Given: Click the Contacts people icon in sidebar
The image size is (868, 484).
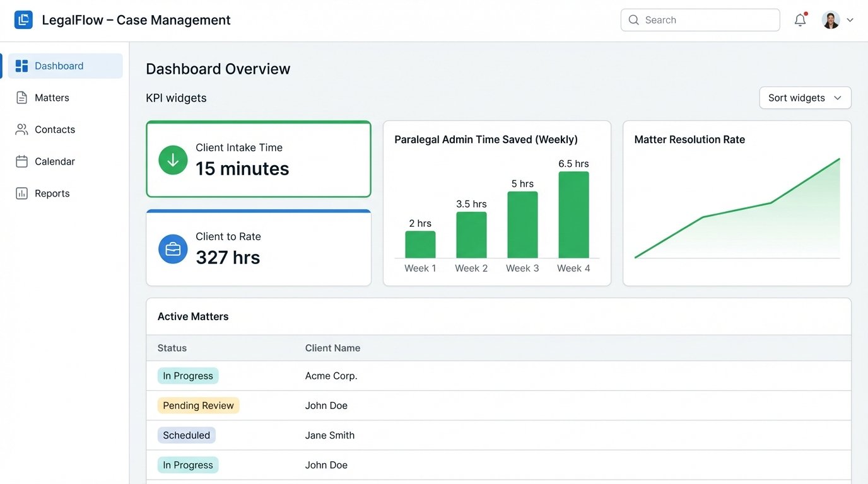Looking at the screenshot, I should [21, 130].
